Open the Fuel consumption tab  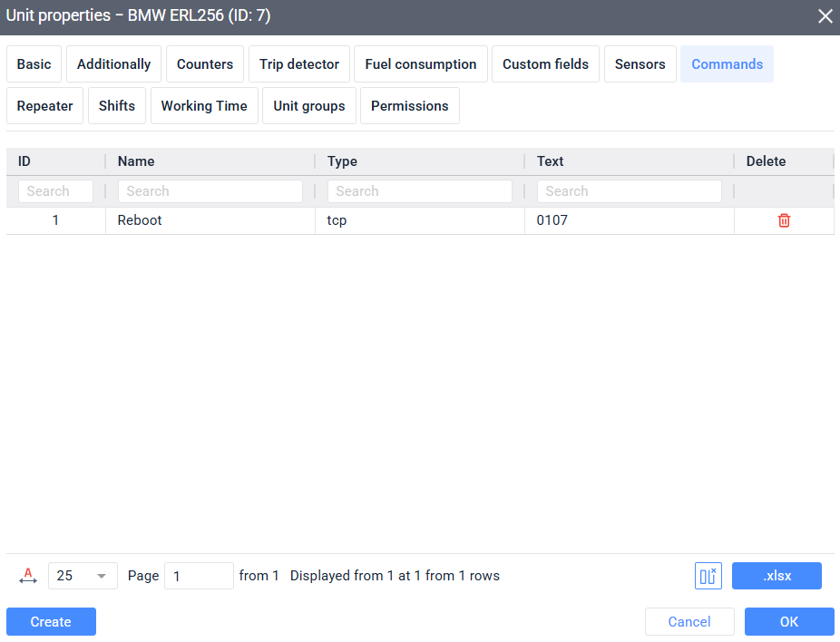coord(420,64)
